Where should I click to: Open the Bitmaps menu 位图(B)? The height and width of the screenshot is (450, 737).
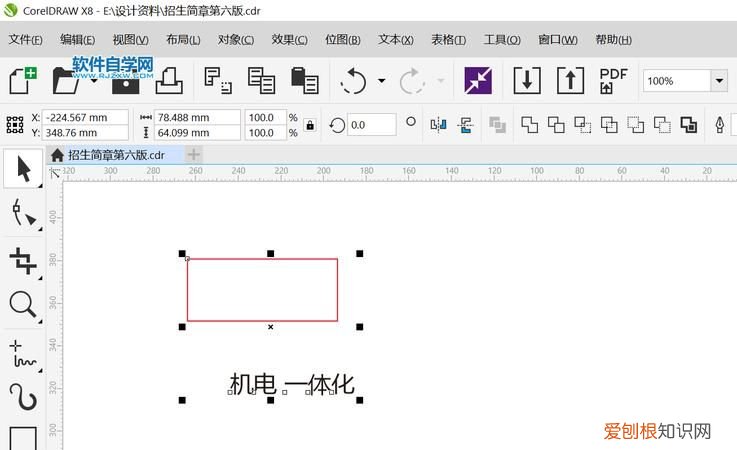pos(343,39)
